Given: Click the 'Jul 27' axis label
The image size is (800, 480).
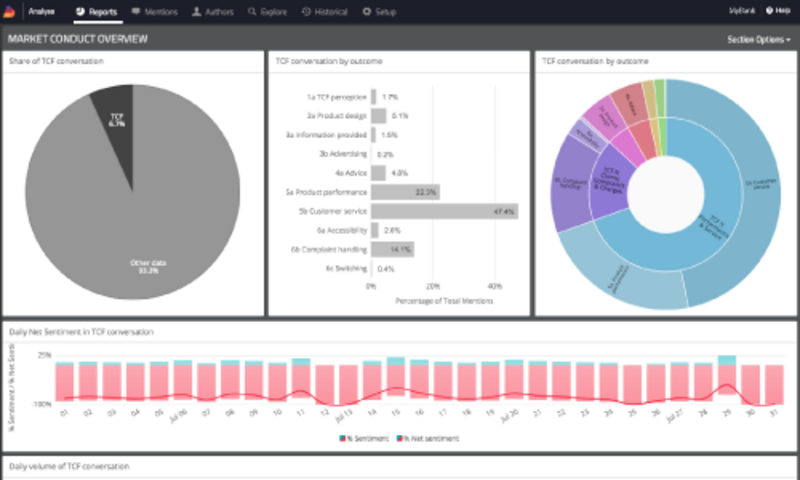Looking at the screenshot, I should tap(676, 417).
